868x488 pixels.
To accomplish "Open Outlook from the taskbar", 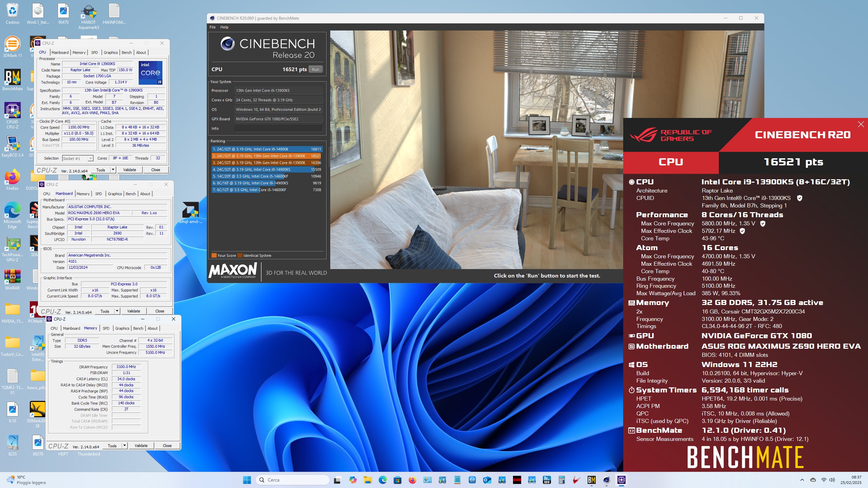I will pos(487,480).
